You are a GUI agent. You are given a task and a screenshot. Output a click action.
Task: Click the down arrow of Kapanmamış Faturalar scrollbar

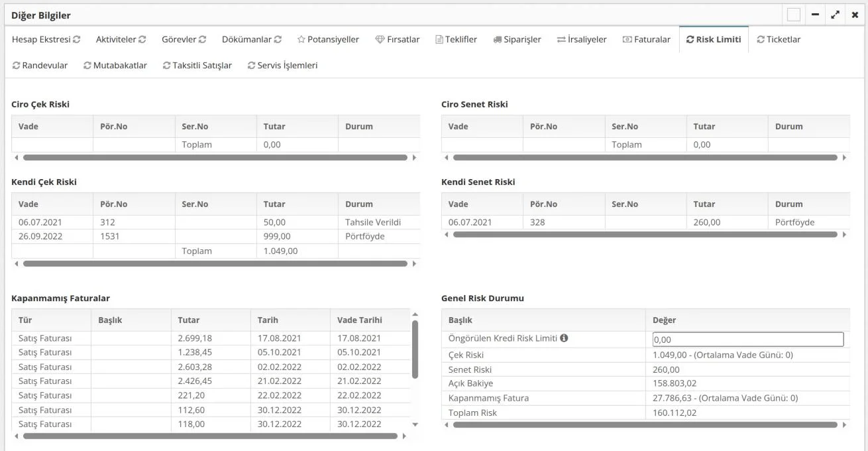coord(415,424)
